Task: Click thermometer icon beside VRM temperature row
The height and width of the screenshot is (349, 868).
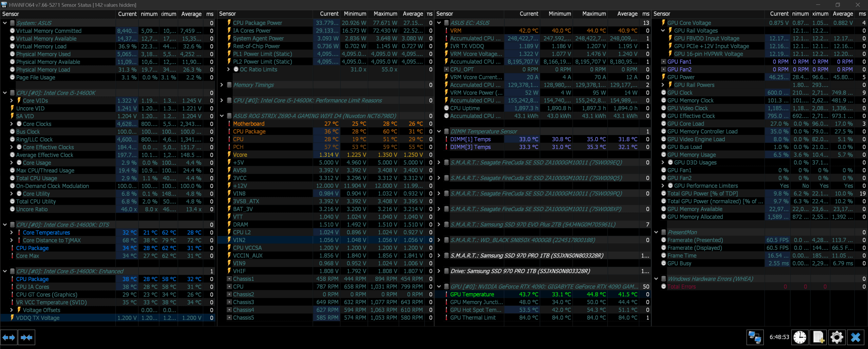Action: point(446,31)
